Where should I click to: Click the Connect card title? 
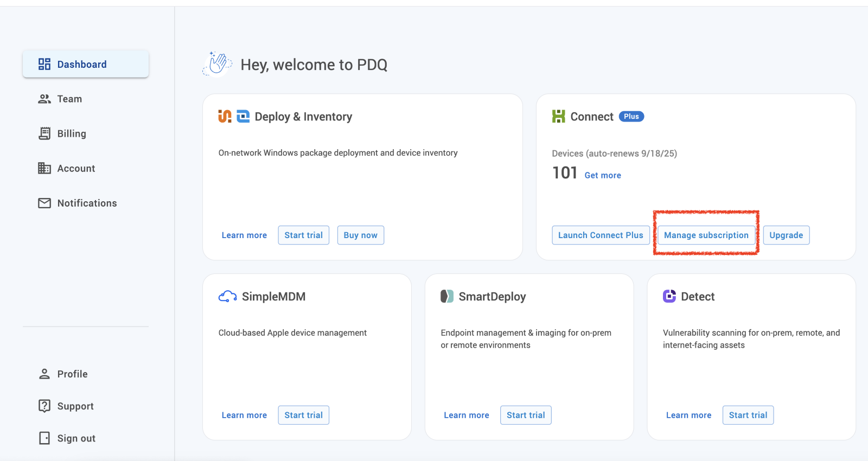tap(592, 117)
